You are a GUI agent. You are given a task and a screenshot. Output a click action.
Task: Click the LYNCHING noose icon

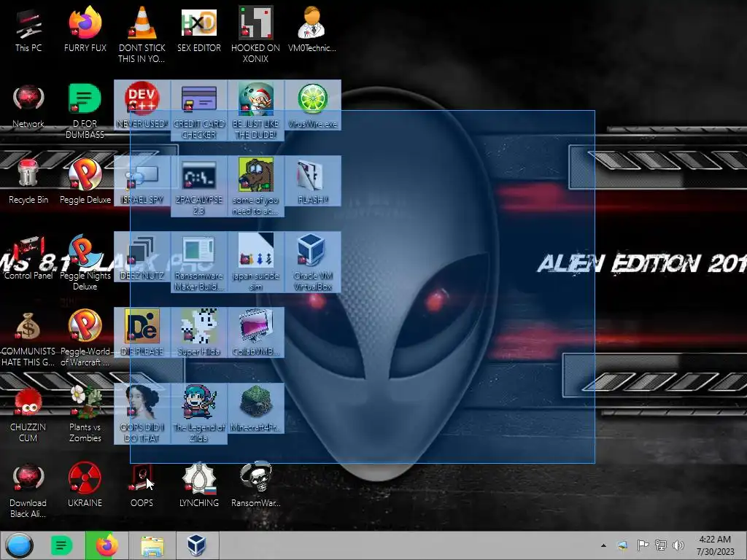click(x=199, y=484)
